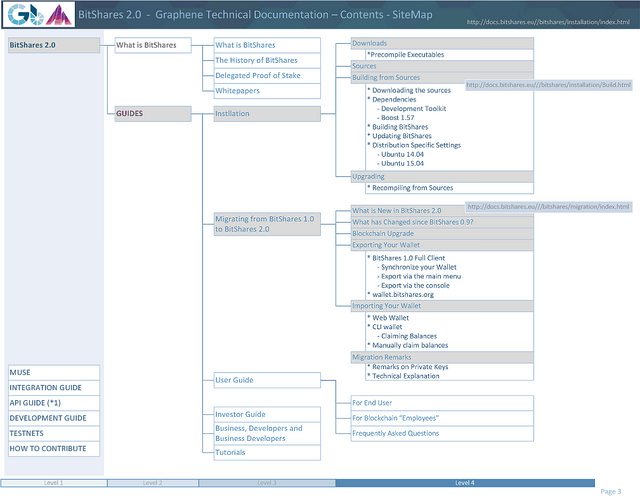
Task: Select the GUIDES node
Action: [x=153, y=114]
